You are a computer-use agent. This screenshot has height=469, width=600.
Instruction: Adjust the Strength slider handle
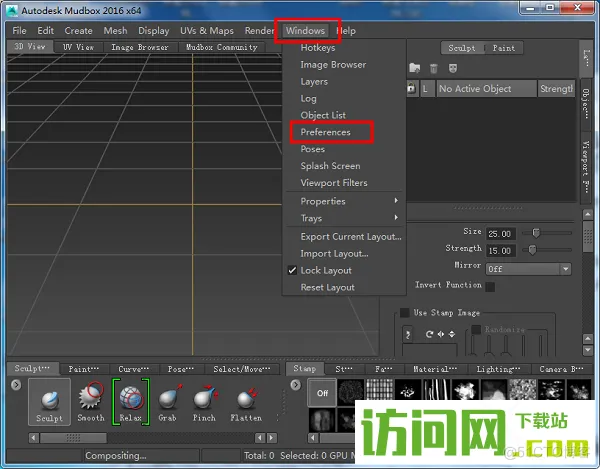pyautogui.click(x=532, y=250)
